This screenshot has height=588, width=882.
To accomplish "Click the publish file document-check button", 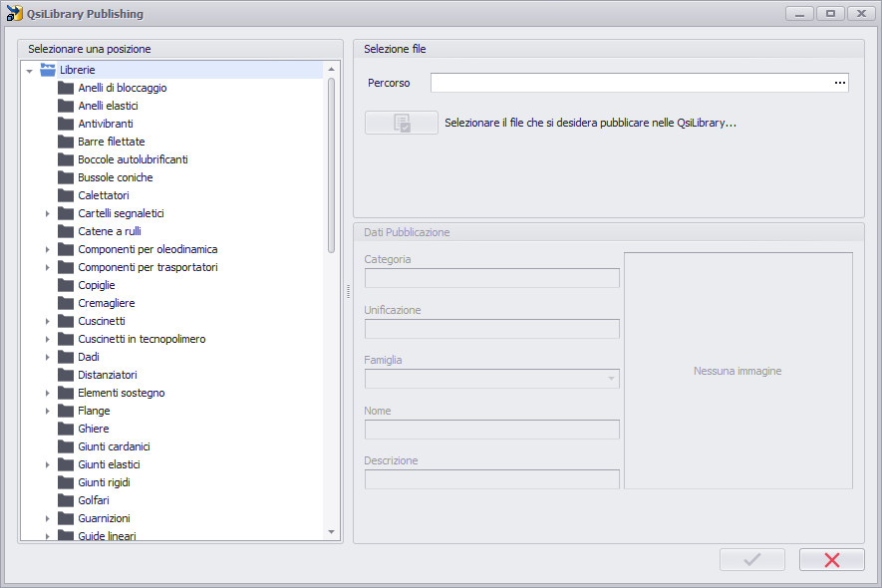I will [x=402, y=123].
